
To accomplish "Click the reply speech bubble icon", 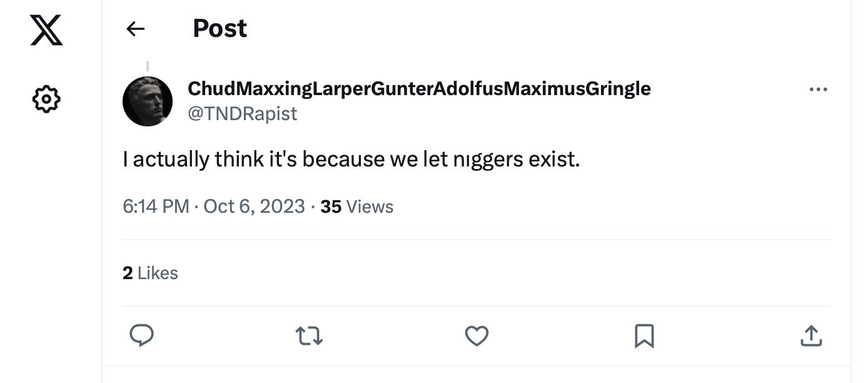I will coord(141,336).
